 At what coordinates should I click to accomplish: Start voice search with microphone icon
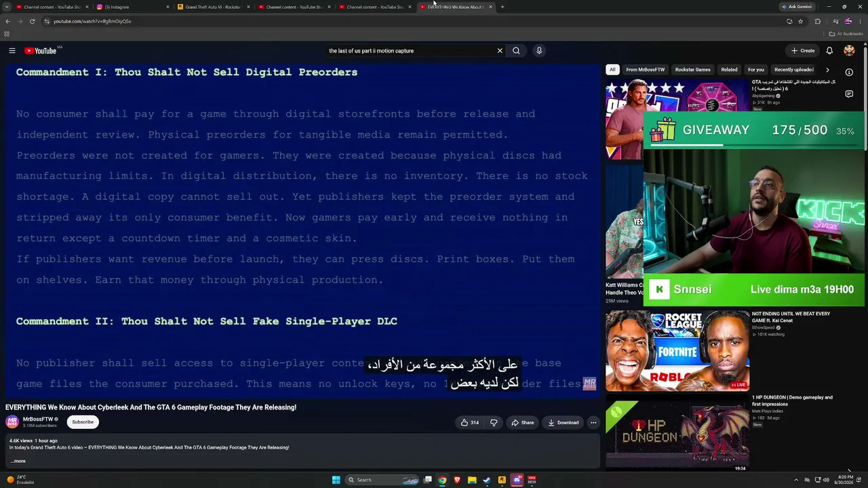pyautogui.click(x=539, y=51)
